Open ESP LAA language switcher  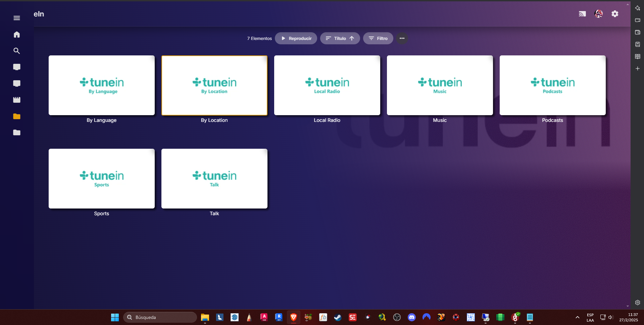pos(590,318)
